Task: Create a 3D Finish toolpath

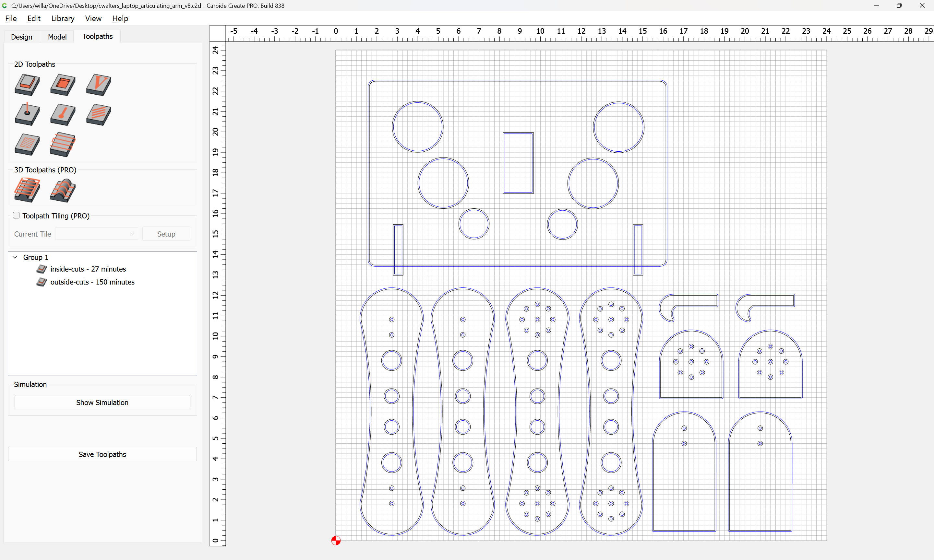Action: tap(63, 190)
